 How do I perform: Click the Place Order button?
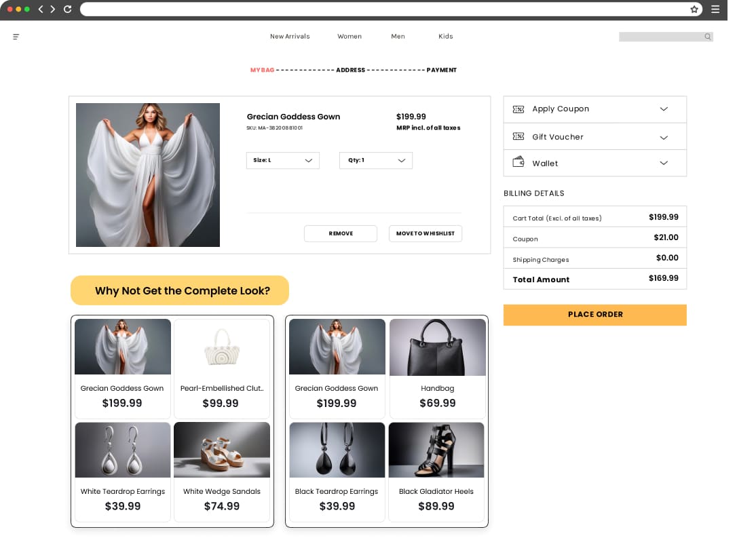(x=594, y=315)
